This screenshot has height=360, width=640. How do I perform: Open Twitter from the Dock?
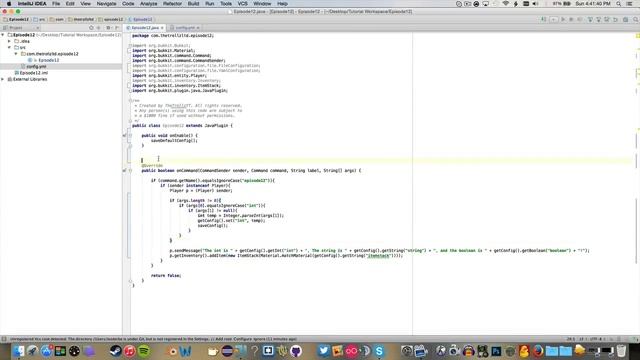[323, 351]
